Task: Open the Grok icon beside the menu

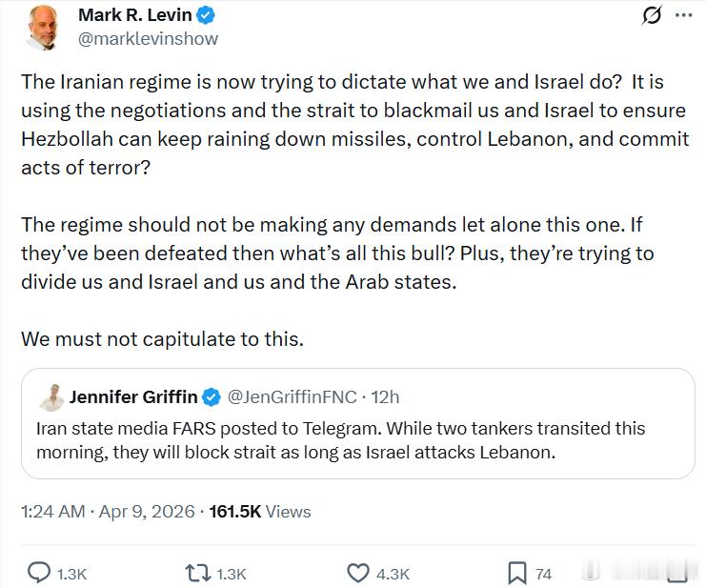Action: 653,15
